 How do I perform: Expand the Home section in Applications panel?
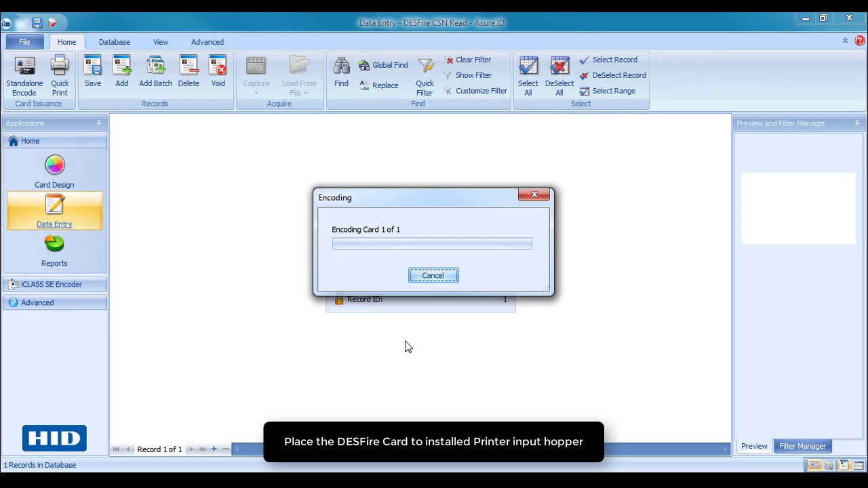[x=54, y=141]
